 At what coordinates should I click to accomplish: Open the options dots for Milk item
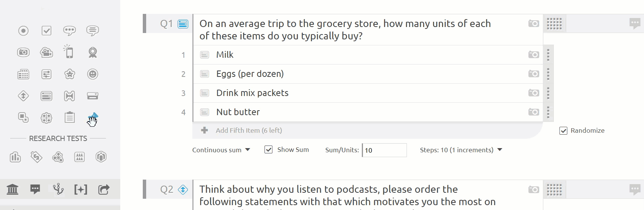[x=548, y=55]
